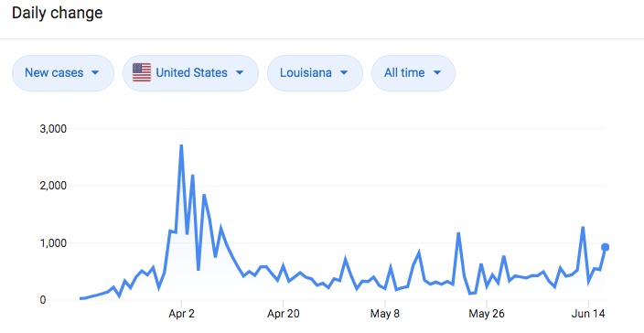Screen dimensions: 644x333
Task: Click the May 26 axis label
Action: point(487,314)
